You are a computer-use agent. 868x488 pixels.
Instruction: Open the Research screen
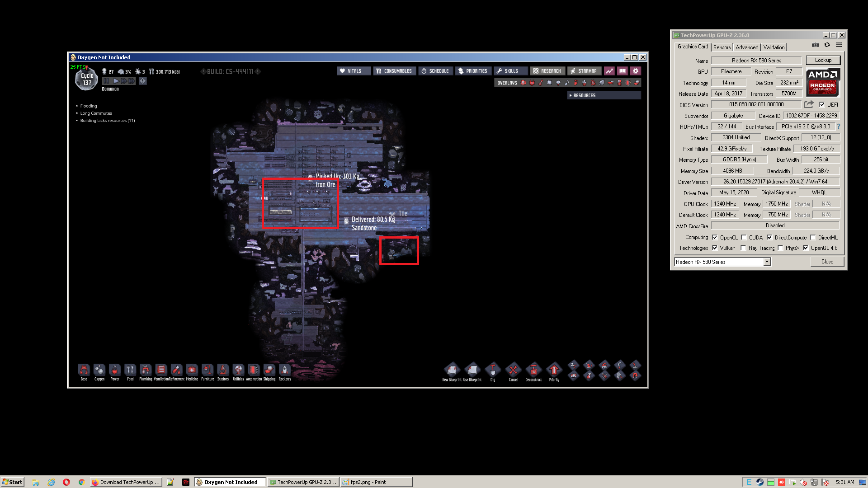(547, 71)
